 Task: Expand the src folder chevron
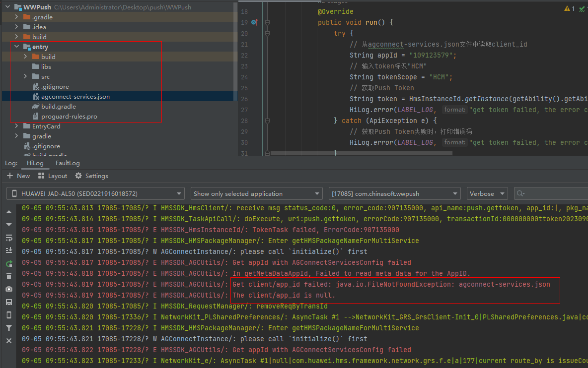(x=25, y=76)
